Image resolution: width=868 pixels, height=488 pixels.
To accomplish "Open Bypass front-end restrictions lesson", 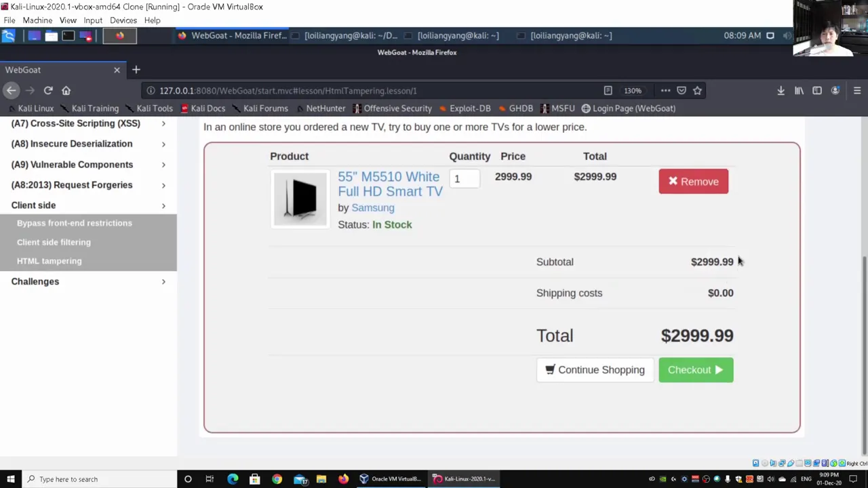I will point(75,223).
